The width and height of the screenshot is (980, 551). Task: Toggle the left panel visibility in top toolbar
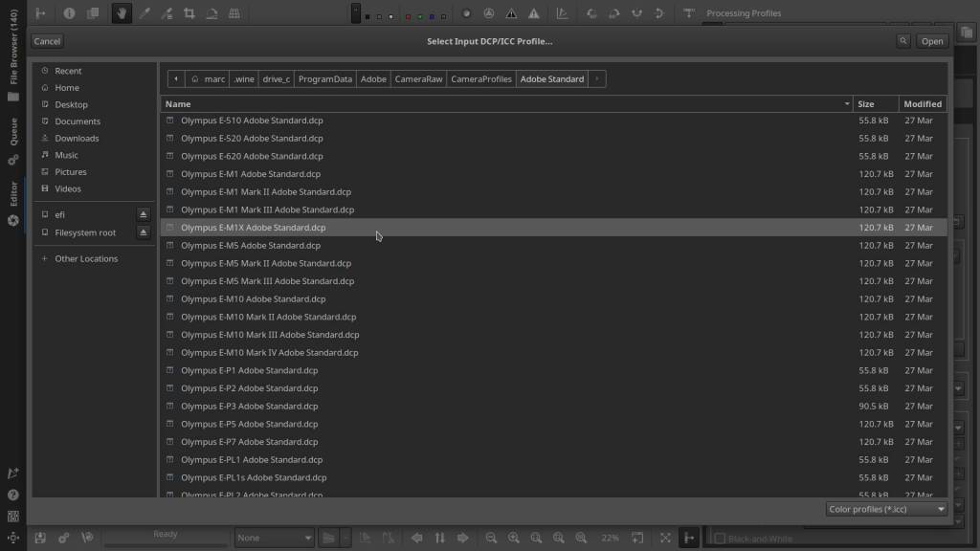coord(40,13)
